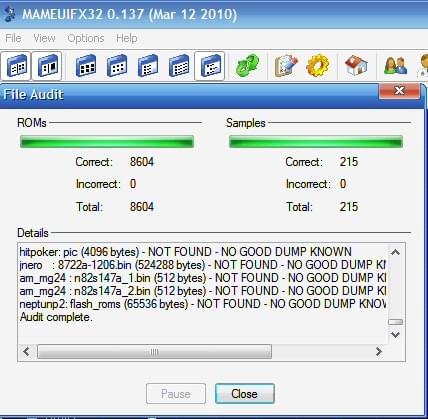Click the red X of File Audit

(399, 91)
